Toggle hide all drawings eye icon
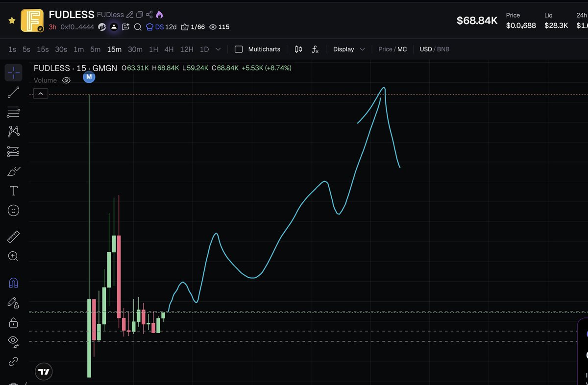This screenshot has width=588, height=385. [13, 341]
